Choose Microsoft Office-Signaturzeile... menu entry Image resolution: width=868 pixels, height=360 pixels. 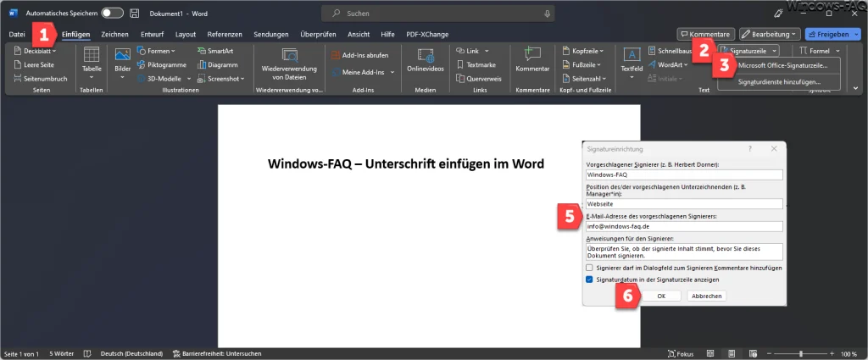pyautogui.click(x=782, y=65)
